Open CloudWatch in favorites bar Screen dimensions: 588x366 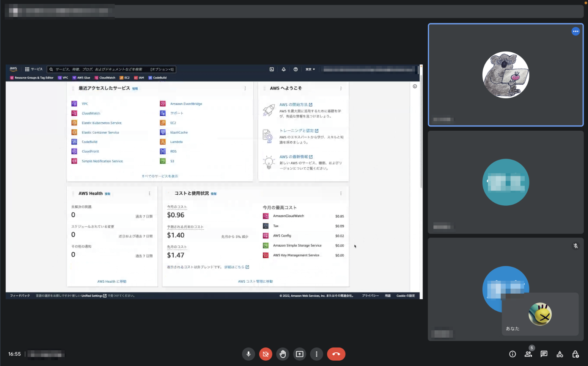(105, 78)
